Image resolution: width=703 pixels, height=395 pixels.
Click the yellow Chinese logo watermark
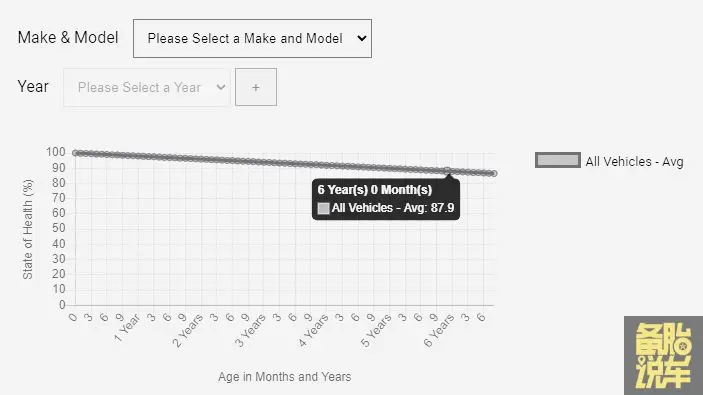click(x=664, y=356)
